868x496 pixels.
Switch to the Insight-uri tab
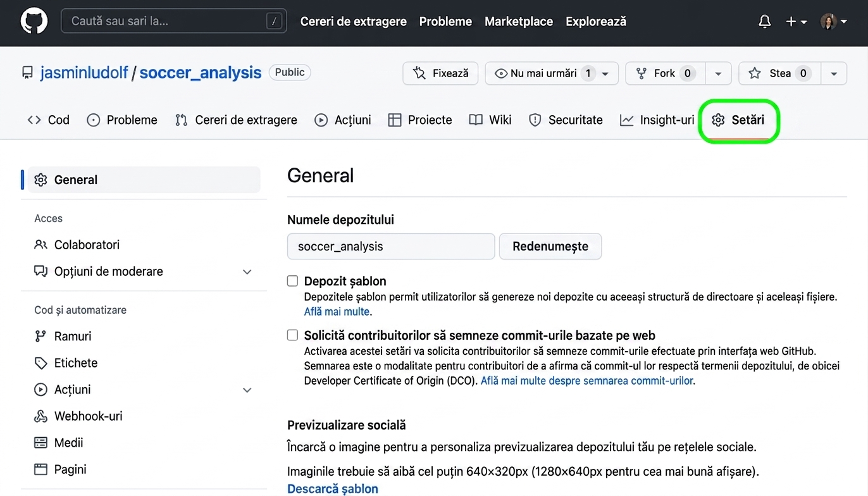657,120
